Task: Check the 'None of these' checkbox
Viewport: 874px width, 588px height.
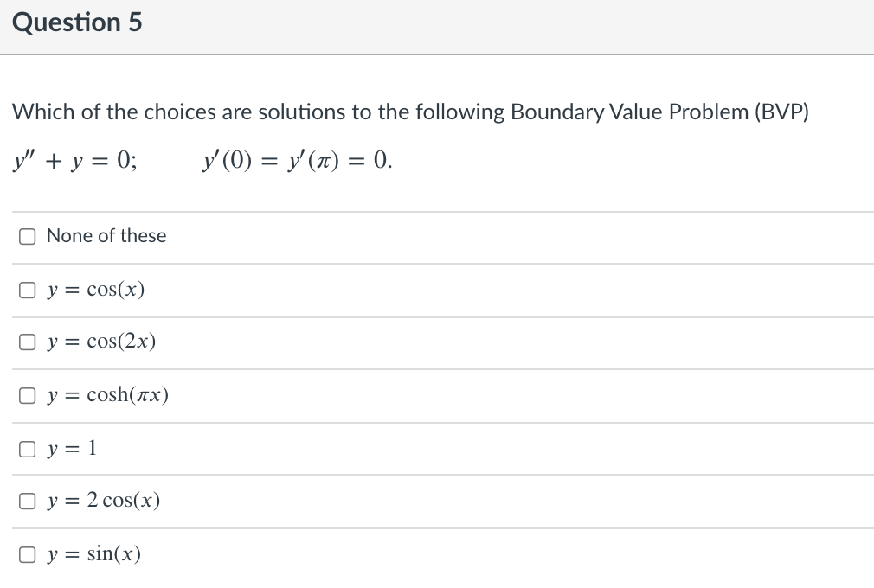Action: pos(28,236)
